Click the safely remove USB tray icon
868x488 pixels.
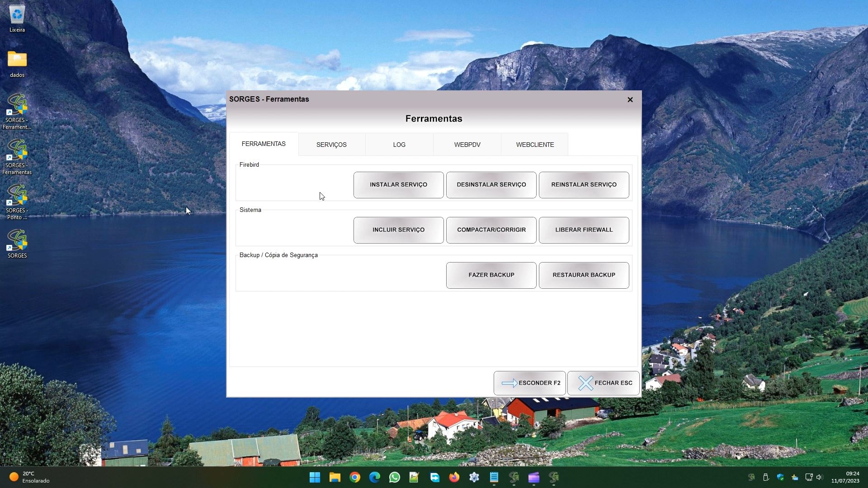click(x=766, y=477)
